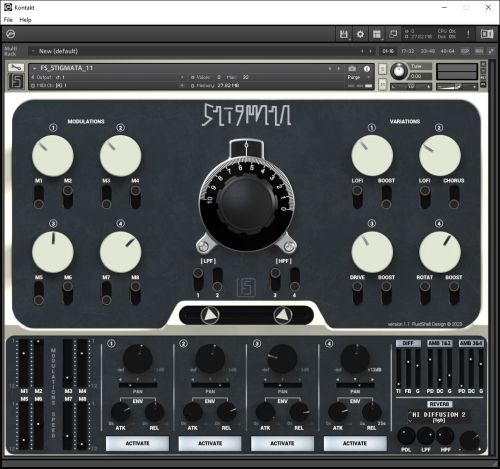The image size is (500, 469).
Task: Click the instrument info icon
Action: [367, 69]
